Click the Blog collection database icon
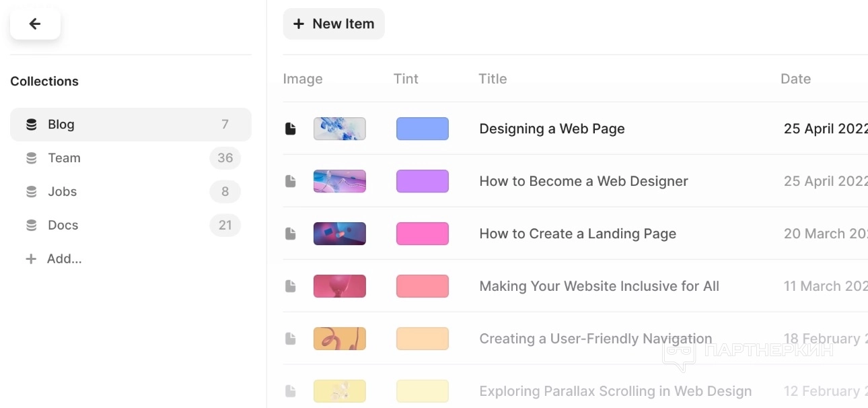868x408 pixels. coord(32,125)
